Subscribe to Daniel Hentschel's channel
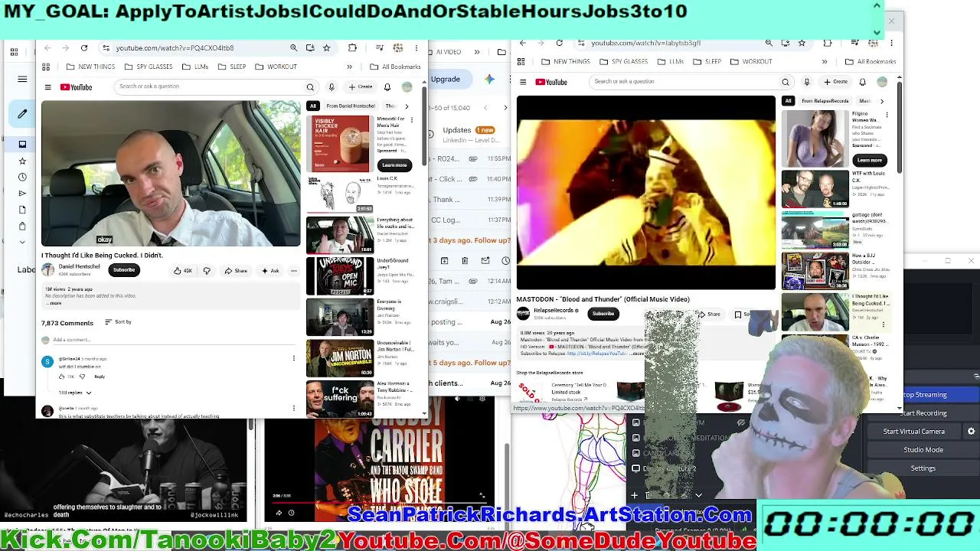This screenshot has height=551, width=980. [123, 270]
